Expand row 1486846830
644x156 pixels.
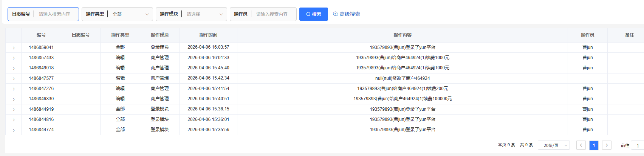(x=14, y=99)
